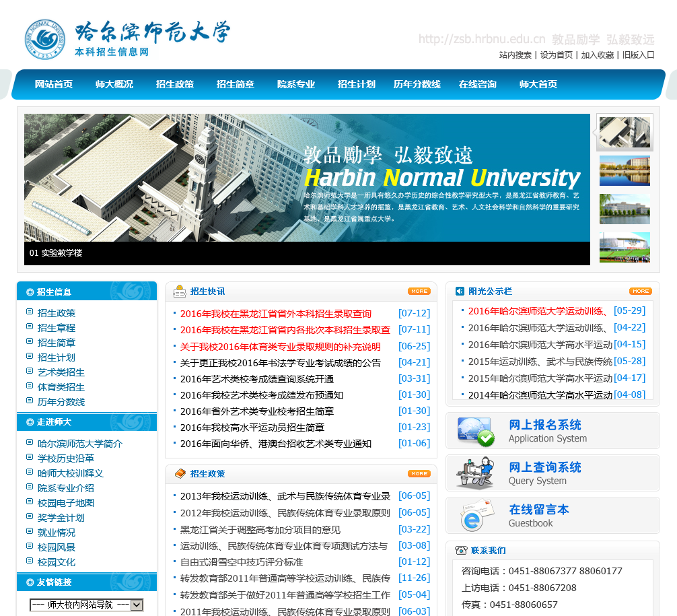
Task: Open the 网上报名系统 globe icon
Action: click(476, 432)
